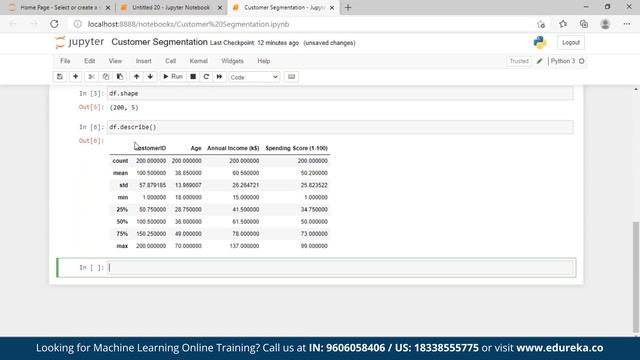Open the Cell menu

coord(170,61)
